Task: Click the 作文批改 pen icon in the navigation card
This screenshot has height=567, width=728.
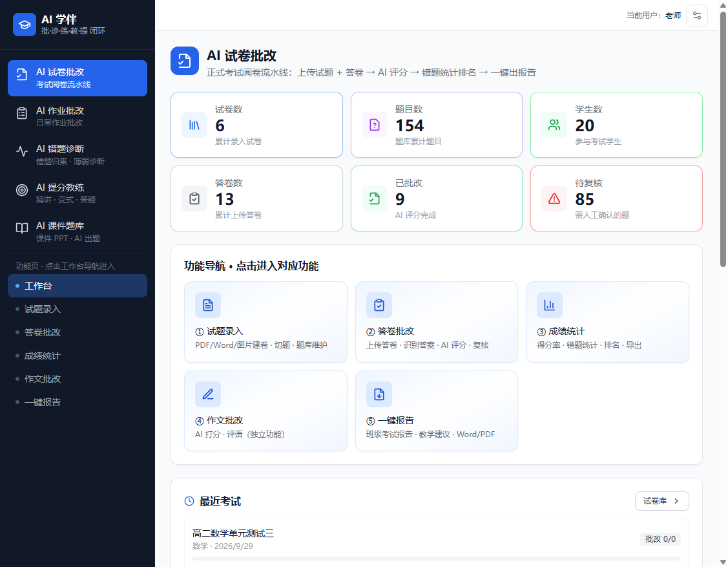Action: pyautogui.click(x=208, y=394)
